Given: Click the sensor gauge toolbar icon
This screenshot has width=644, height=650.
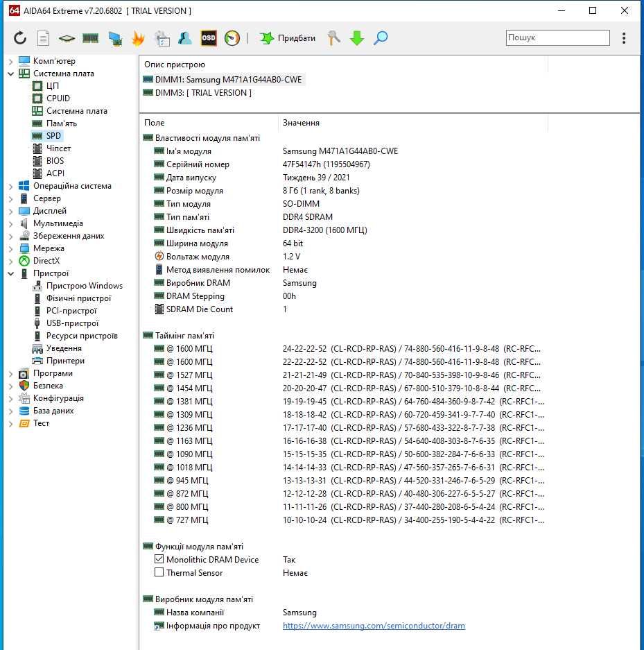Looking at the screenshot, I should (x=232, y=38).
